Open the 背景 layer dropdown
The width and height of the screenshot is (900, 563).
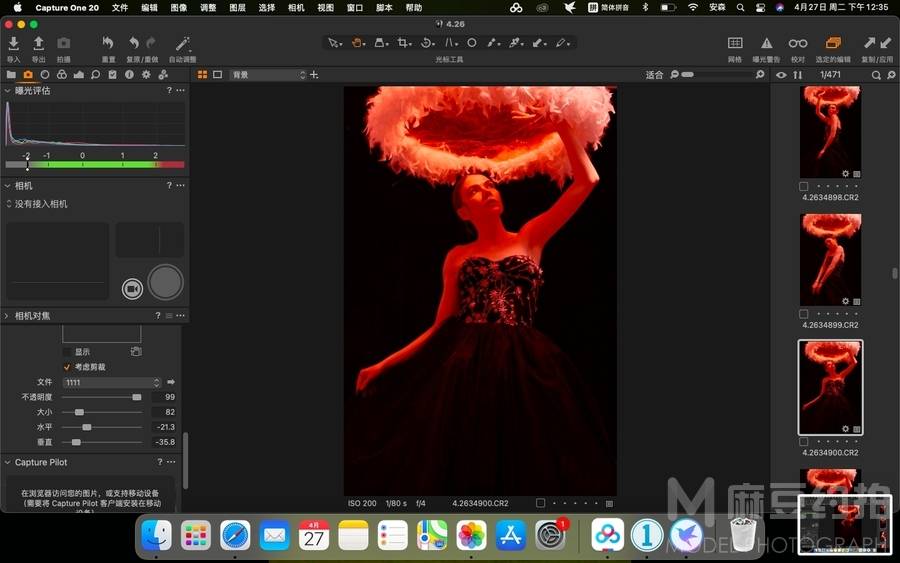tap(269, 75)
